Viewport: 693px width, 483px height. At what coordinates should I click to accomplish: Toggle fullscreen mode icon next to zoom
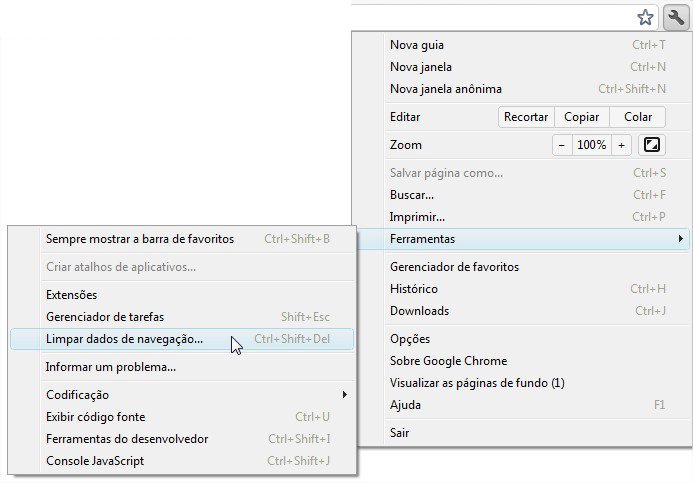coord(652,145)
